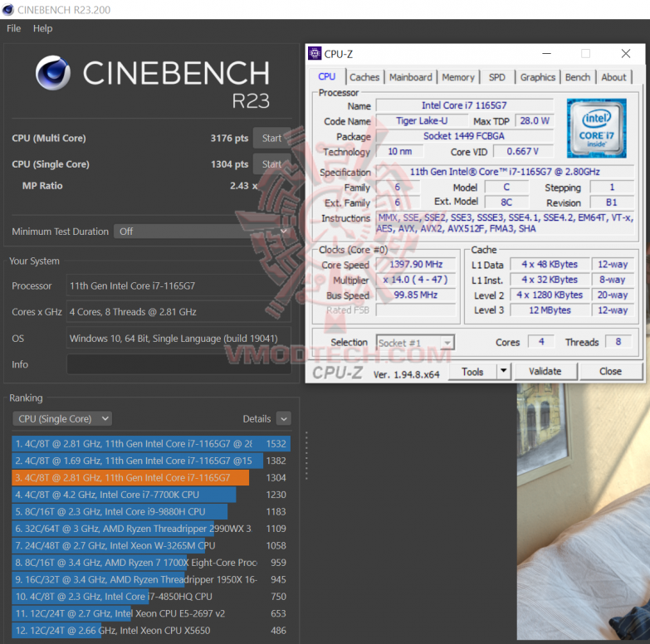Image resolution: width=650 pixels, height=644 pixels.
Task: Select ranking row AMD Ryzen Threadripper 2990WX
Action: coord(151,529)
